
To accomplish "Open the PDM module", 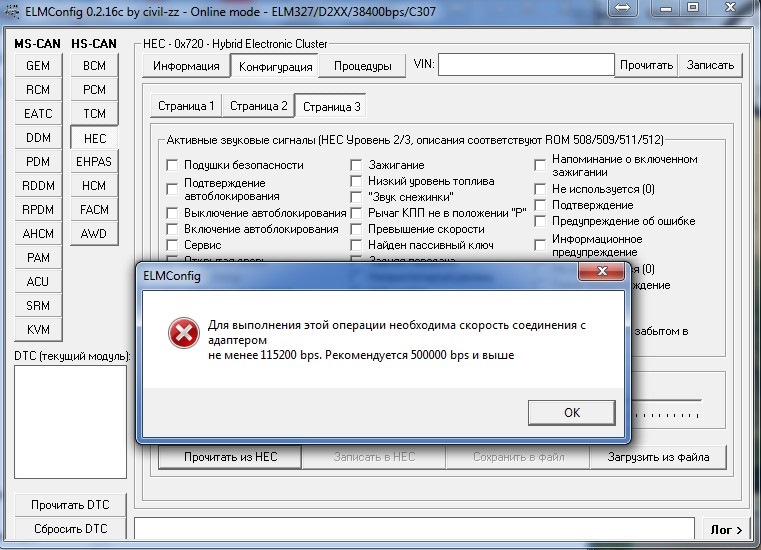I will (x=38, y=162).
